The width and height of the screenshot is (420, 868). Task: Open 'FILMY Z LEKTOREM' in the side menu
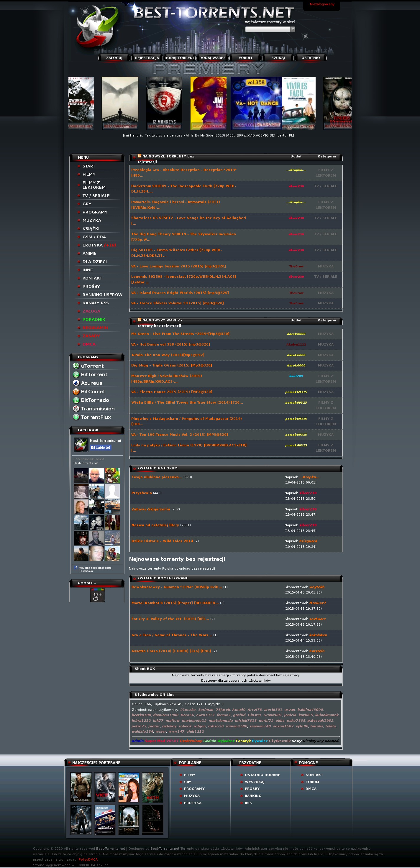94,185
